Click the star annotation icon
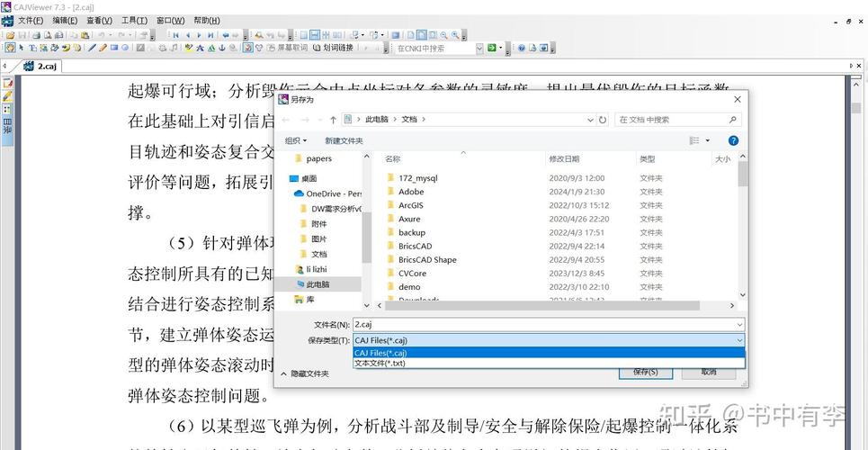The image size is (868, 450). pyautogui.click(x=200, y=48)
